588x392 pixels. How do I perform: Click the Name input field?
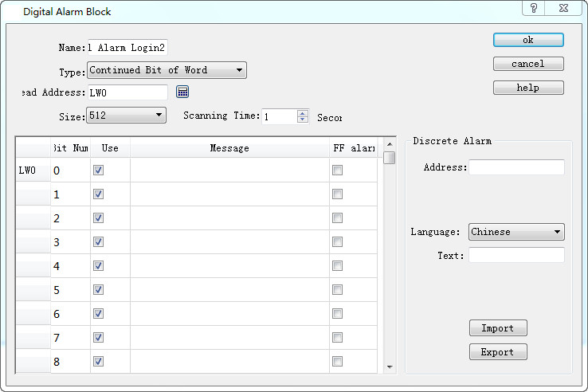pyautogui.click(x=127, y=48)
